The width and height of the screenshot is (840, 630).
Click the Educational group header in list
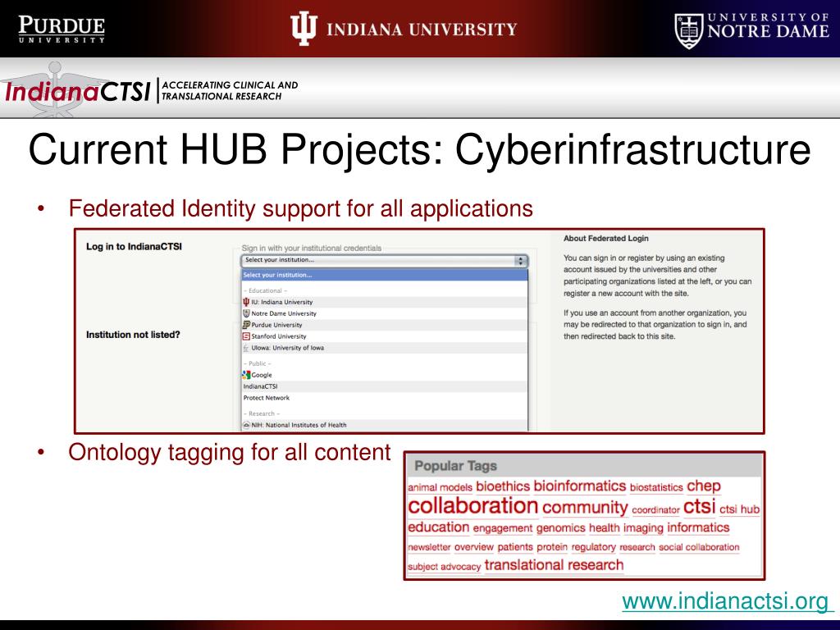coord(265,291)
